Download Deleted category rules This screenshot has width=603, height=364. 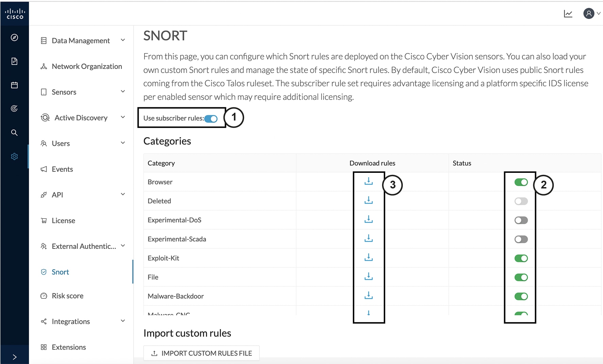point(368,200)
